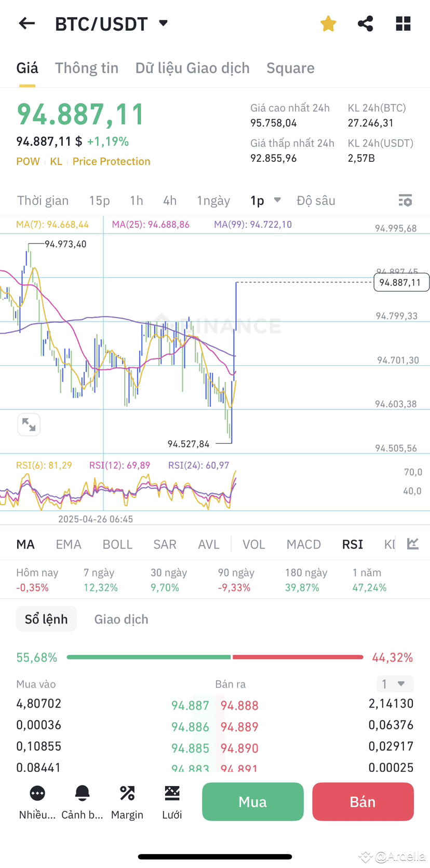Tap the back arrow icon
Screen dimensions: 430x868
[x=26, y=23]
